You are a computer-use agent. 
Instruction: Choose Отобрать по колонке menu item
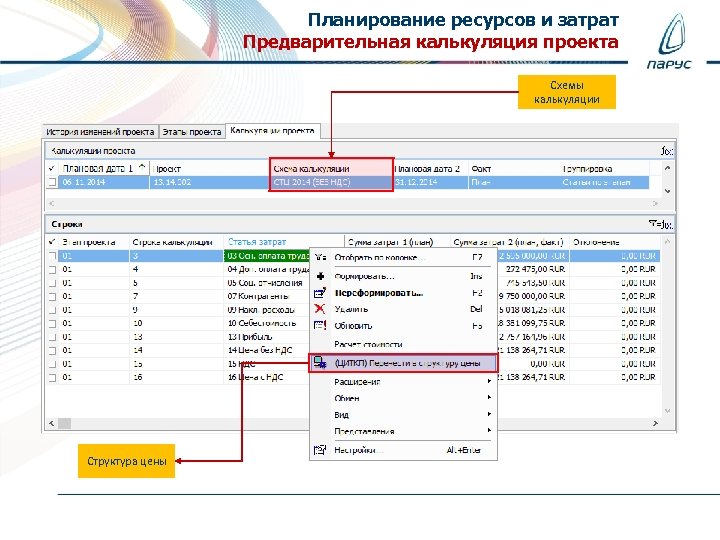[403, 258]
